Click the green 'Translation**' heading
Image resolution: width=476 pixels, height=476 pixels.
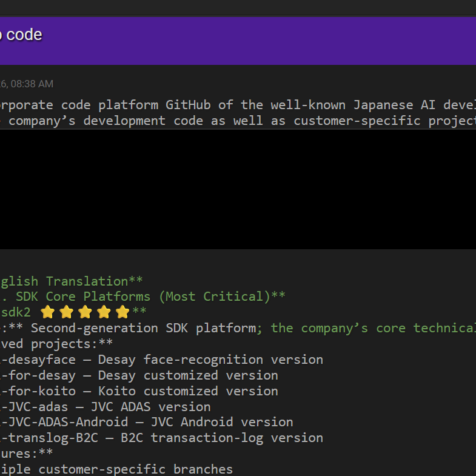94,281
